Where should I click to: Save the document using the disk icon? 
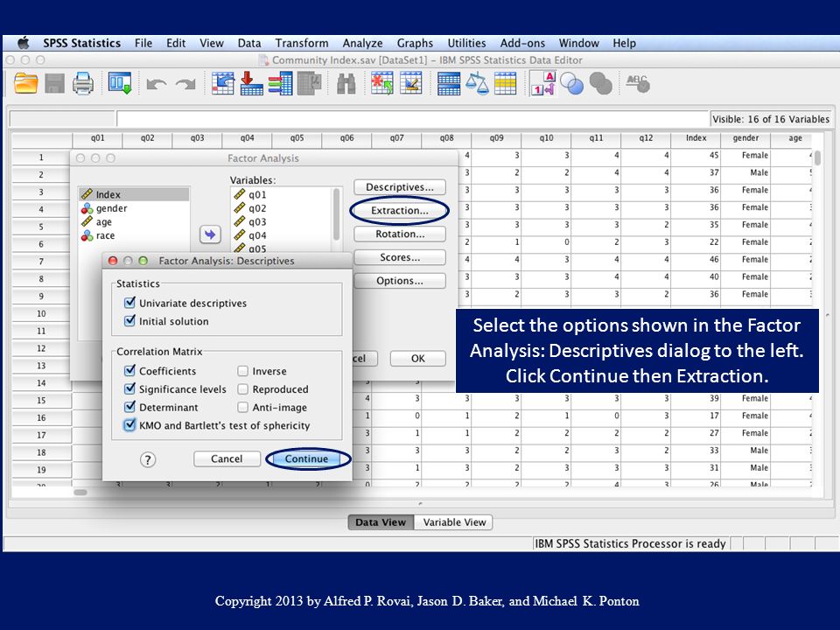click(x=54, y=84)
